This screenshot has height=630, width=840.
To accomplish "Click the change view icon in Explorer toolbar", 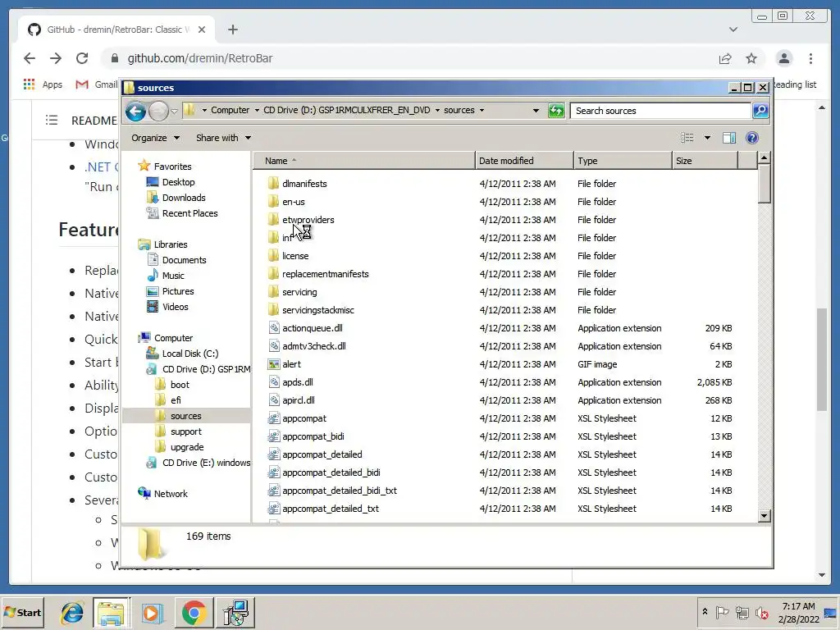I will (x=687, y=138).
